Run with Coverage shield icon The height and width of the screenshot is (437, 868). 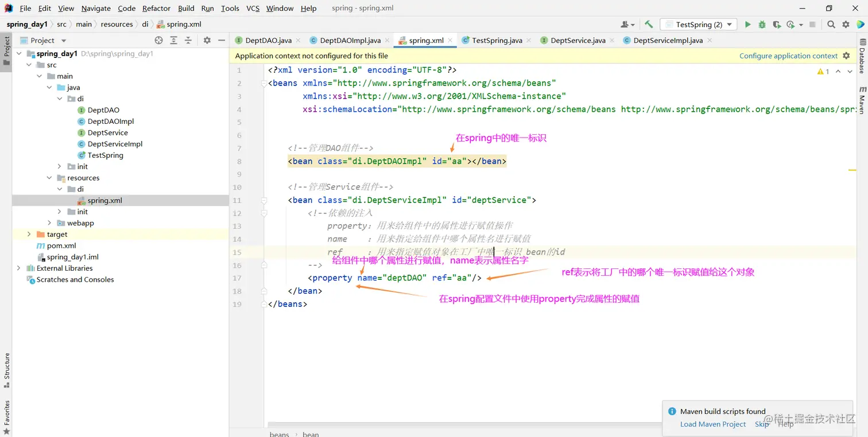(x=776, y=25)
